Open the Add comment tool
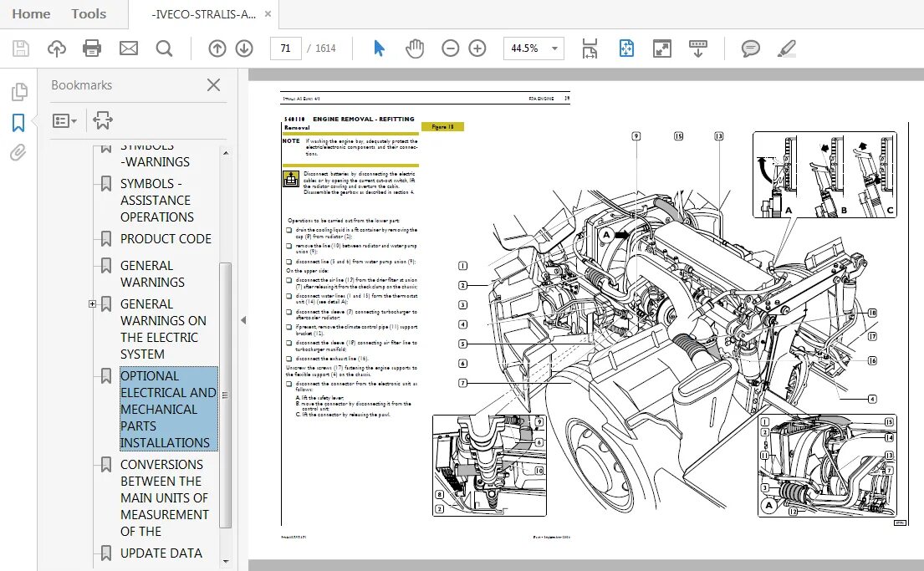 point(751,48)
